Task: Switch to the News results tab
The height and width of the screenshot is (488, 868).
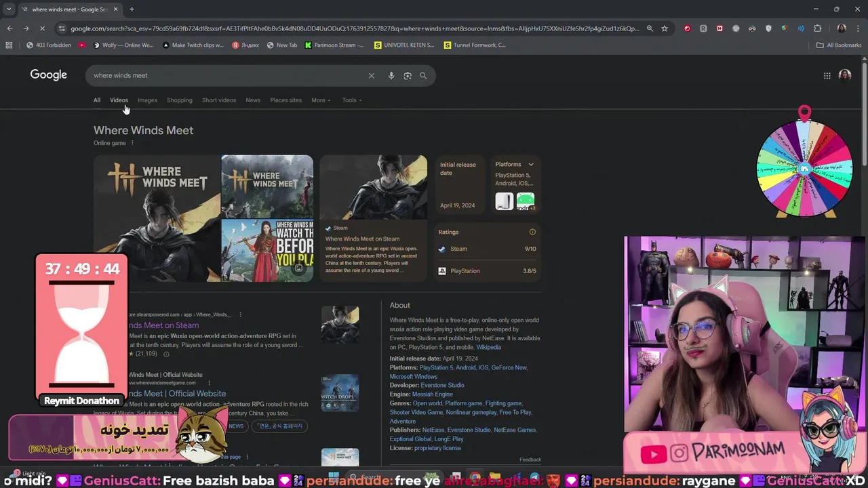Action: (x=253, y=100)
